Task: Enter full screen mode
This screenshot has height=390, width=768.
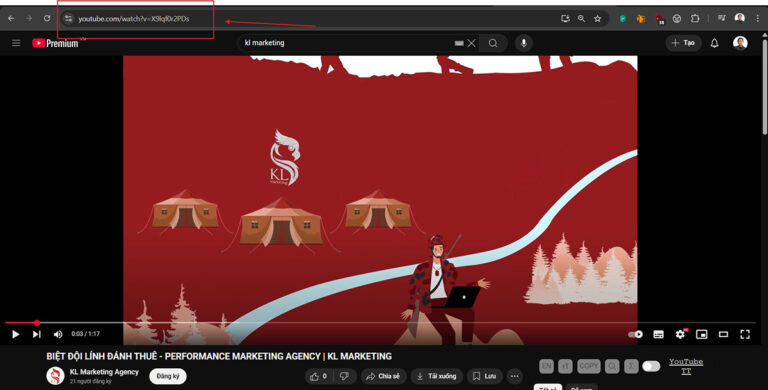Action: point(745,334)
